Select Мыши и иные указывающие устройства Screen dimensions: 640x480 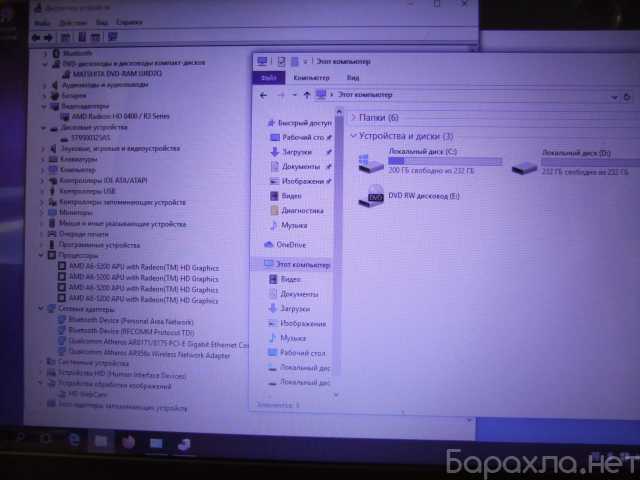tap(122, 224)
